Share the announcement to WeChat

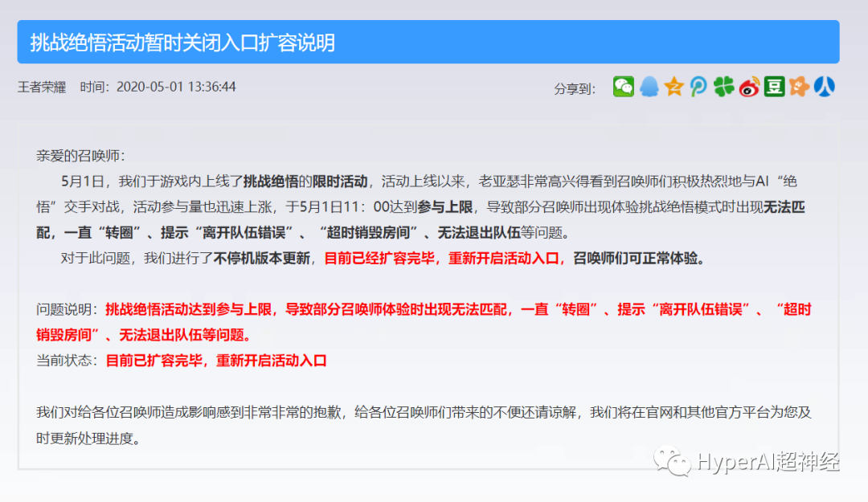(x=624, y=87)
